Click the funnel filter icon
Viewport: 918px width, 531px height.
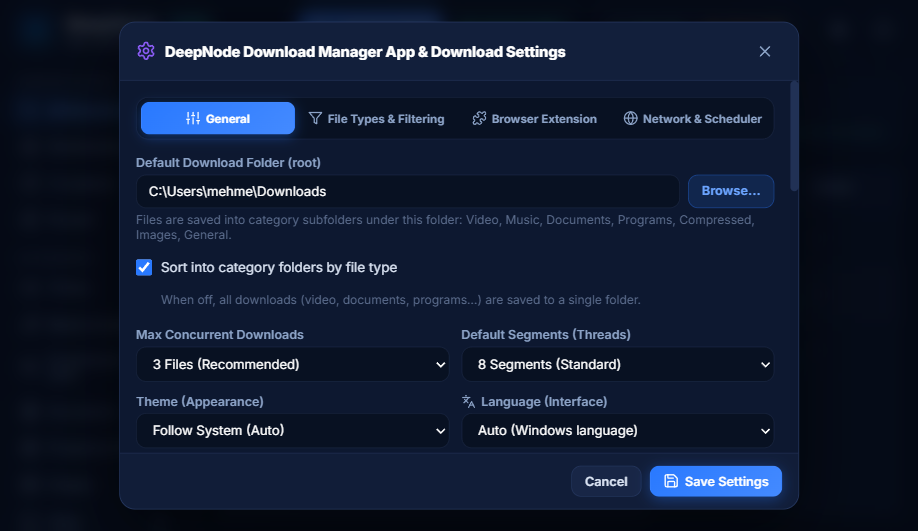coord(315,118)
